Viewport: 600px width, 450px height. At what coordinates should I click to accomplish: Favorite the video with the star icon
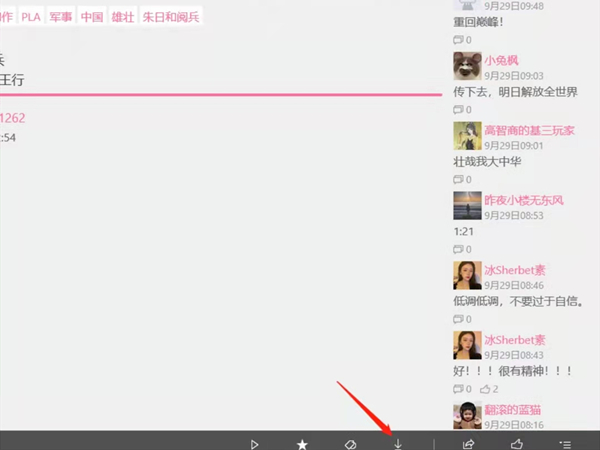tap(302, 444)
